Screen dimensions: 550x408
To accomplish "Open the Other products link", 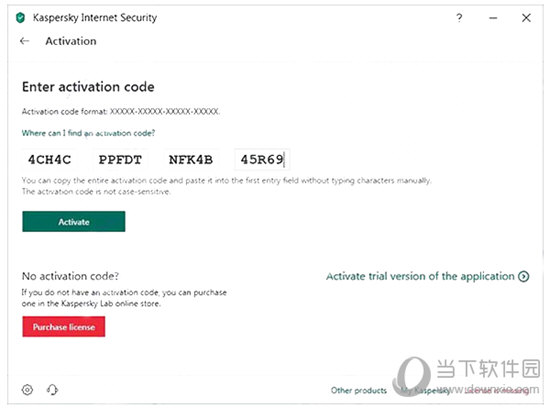I will [359, 390].
